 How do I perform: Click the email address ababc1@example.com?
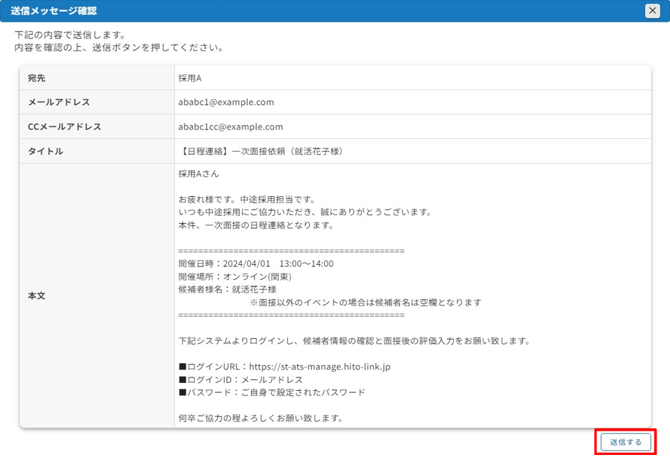tap(226, 102)
